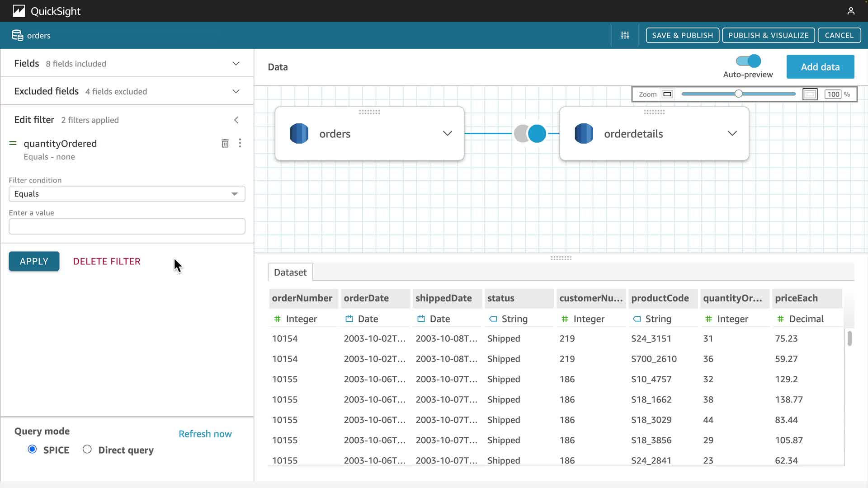Open the Filter condition Equals dropdown
Image resolution: width=868 pixels, height=488 pixels.
coord(127,194)
